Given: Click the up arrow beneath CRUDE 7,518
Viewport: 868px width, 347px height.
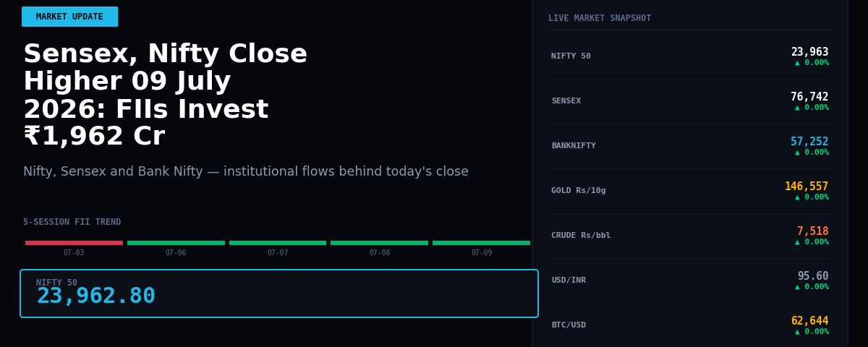Looking at the screenshot, I should [798, 242].
